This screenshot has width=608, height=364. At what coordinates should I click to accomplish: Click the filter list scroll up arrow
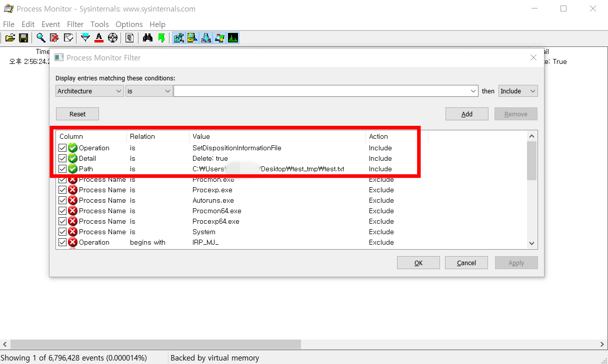532,136
